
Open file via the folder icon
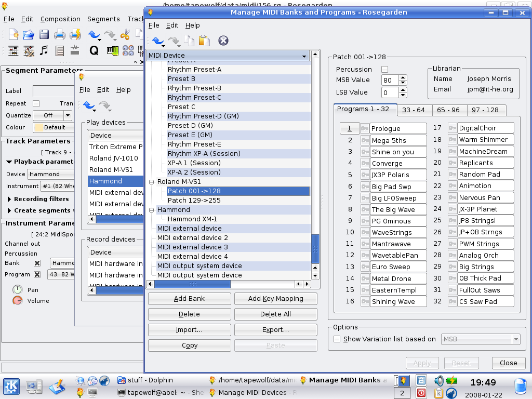click(29, 34)
